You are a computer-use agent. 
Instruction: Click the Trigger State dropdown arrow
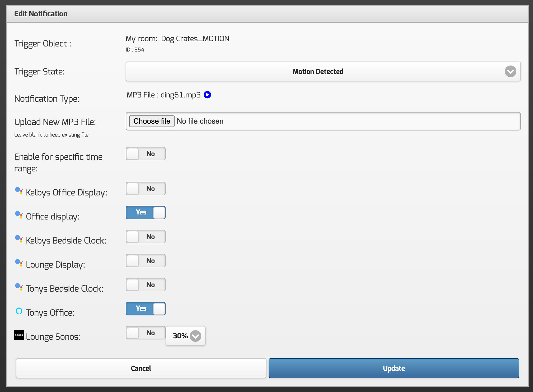point(510,72)
